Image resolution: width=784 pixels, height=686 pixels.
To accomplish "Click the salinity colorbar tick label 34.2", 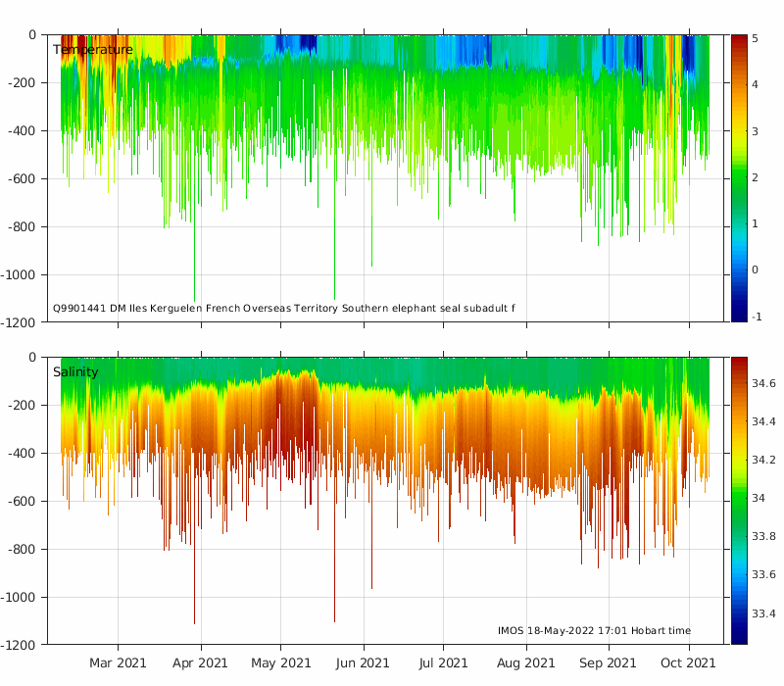I will 763,460.
